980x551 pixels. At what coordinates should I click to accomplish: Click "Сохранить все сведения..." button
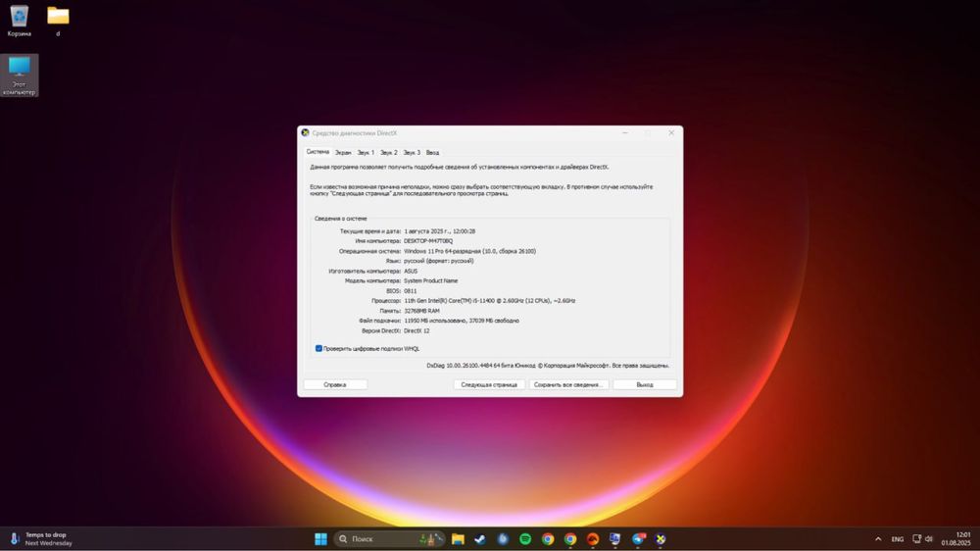(568, 384)
